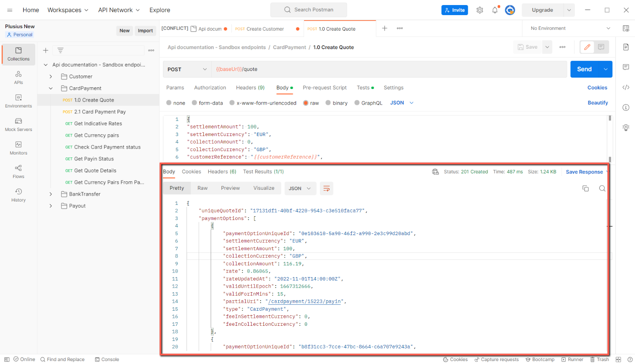Open the Monitors sidebar section
This screenshot has height=364, width=635.
pos(18,148)
